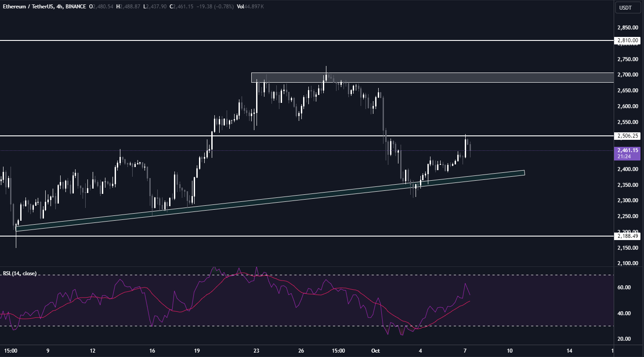This screenshot has height=357, width=644.
Task: Click the RSI upper dashed band line
Action: [x=307, y=275]
